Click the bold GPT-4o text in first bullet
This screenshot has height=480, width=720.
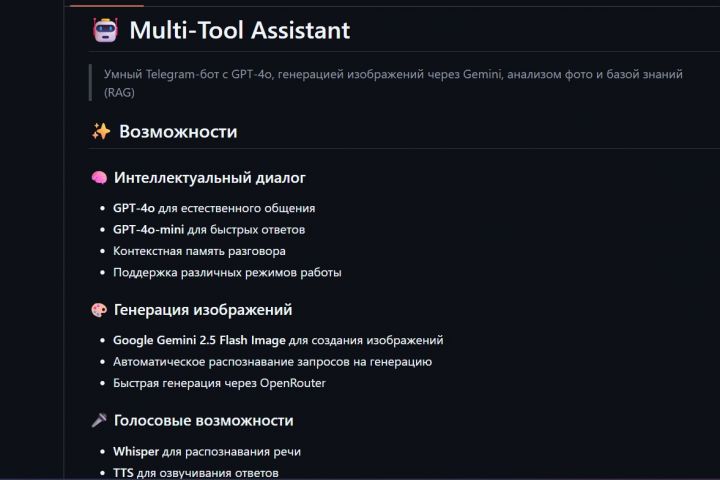coord(134,208)
